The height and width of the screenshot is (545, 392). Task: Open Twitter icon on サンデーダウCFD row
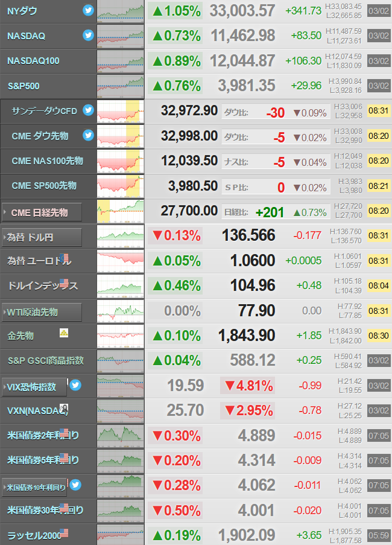[x=88, y=110]
